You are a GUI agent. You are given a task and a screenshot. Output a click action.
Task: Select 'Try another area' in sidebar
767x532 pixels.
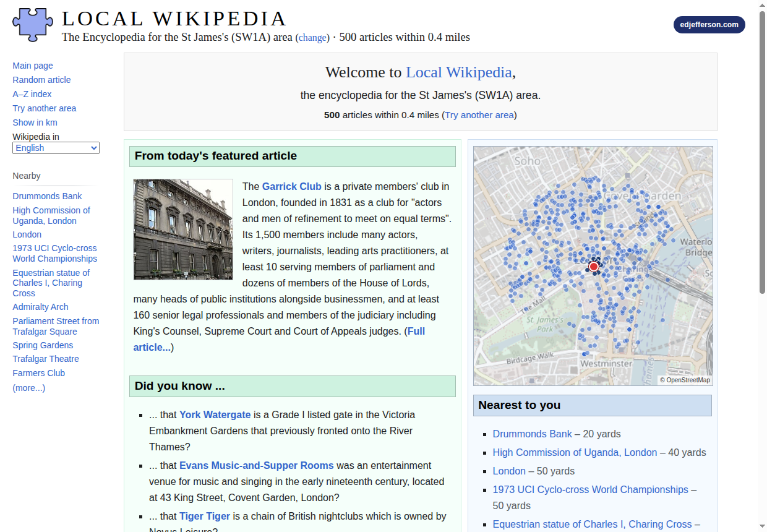point(45,108)
